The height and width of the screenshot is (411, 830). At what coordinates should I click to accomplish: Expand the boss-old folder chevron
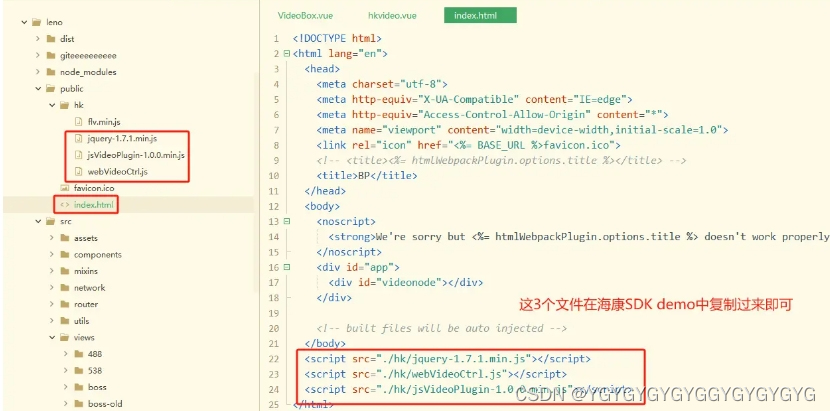(66, 404)
